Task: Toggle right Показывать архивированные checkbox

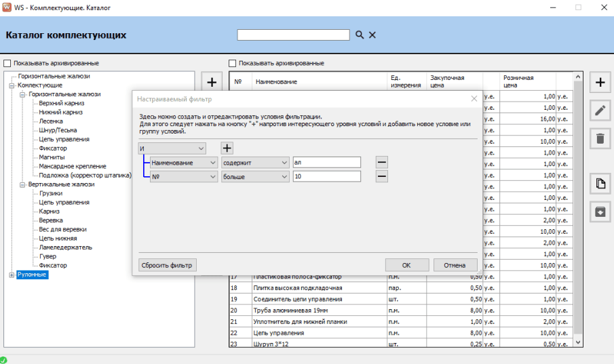Action: click(233, 63)
